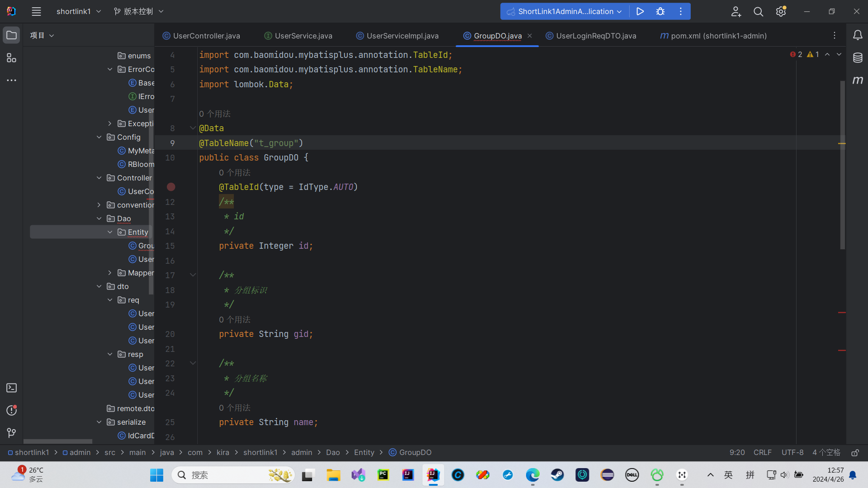
Task: Switch to UserService.java tab
Action: 299,36
